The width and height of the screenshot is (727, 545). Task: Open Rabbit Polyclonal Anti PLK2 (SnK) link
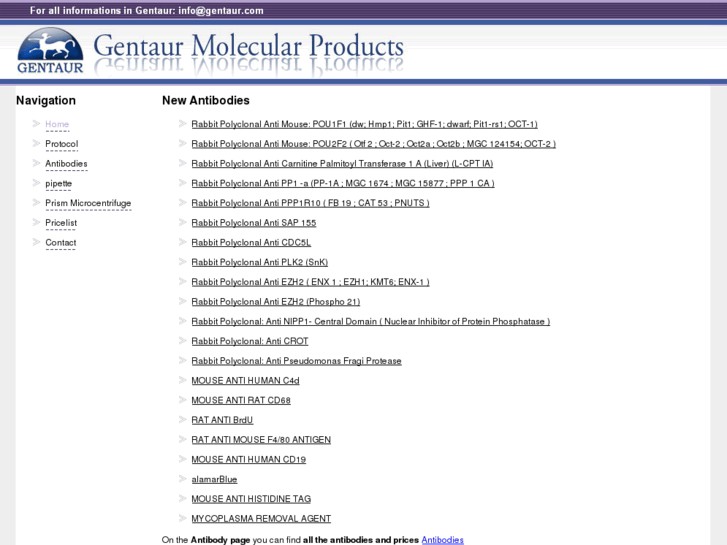pos(260,263)
